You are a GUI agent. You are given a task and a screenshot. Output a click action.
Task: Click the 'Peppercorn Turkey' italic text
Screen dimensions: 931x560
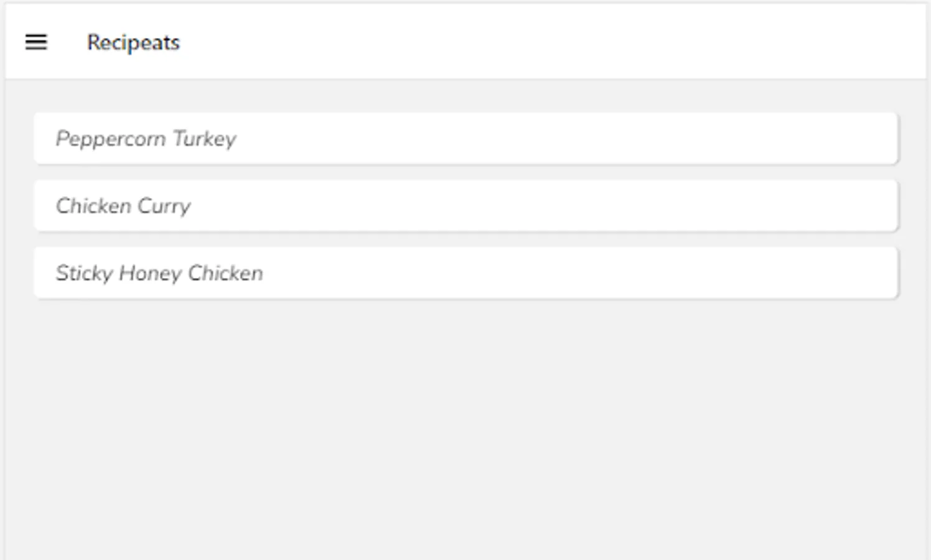point(146,139)
